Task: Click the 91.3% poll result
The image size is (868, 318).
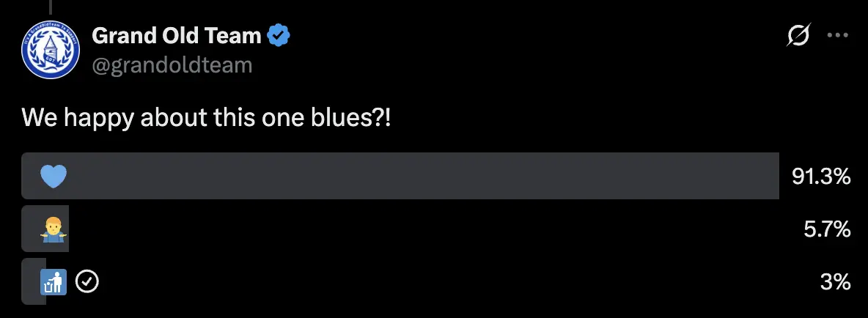Action: pyautogui.click(x=821, y=176)
